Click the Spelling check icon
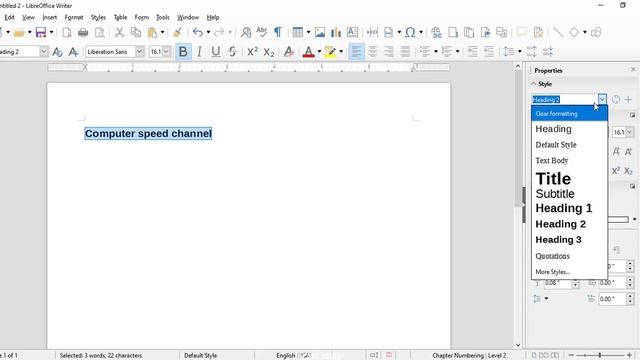The width and height of the screenshot is (640, 360). (262, 32)
